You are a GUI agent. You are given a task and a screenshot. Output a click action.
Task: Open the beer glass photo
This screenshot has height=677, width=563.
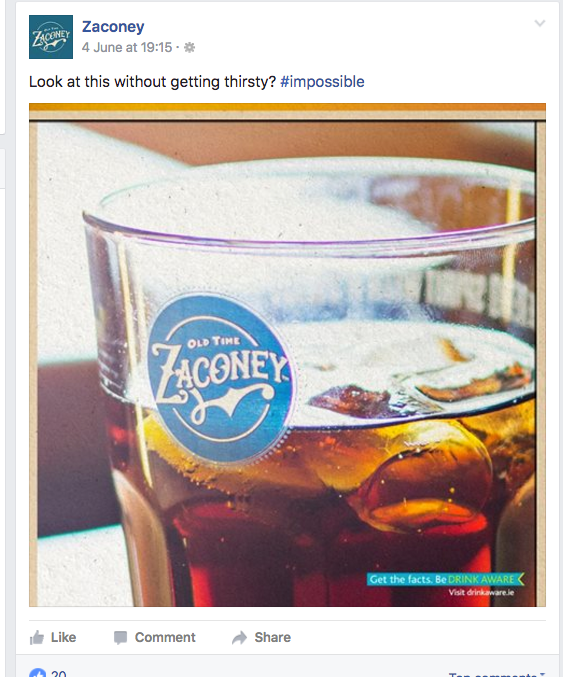click(287, 355)
